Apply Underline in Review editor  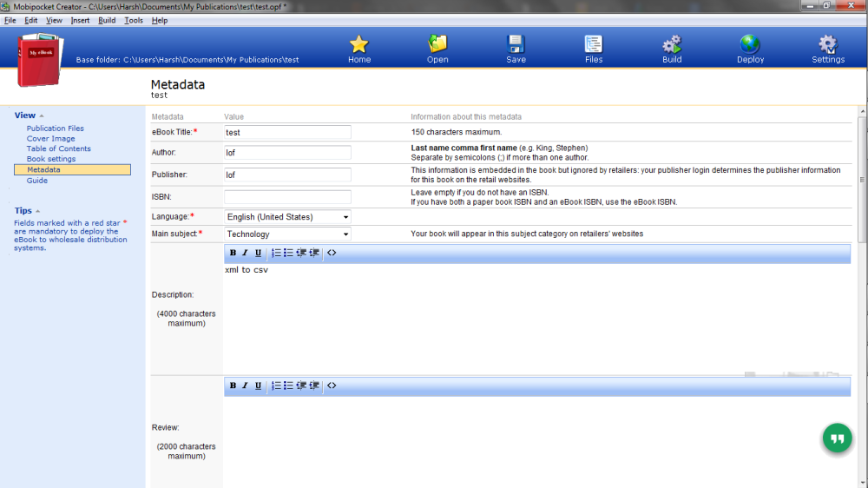258,386
